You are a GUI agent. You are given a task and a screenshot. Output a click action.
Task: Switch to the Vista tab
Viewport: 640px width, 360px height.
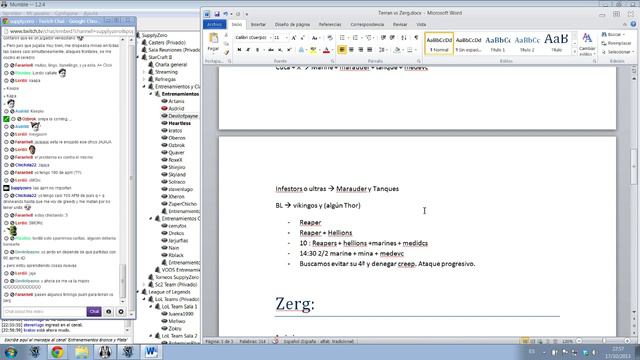pyautogui.click(x=421, y=24)
